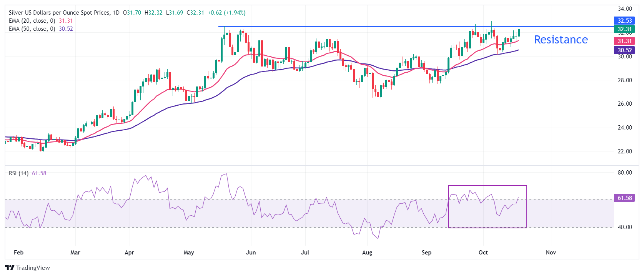Click the +0.62 (+1.94%) change value
644x276 pixels.
(x=226, y=13)
